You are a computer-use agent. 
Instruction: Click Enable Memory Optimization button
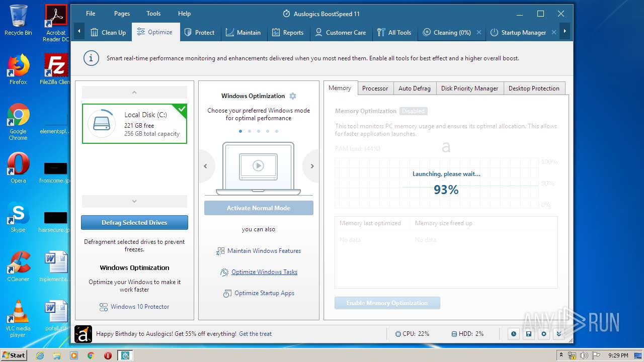click(387, 303)
